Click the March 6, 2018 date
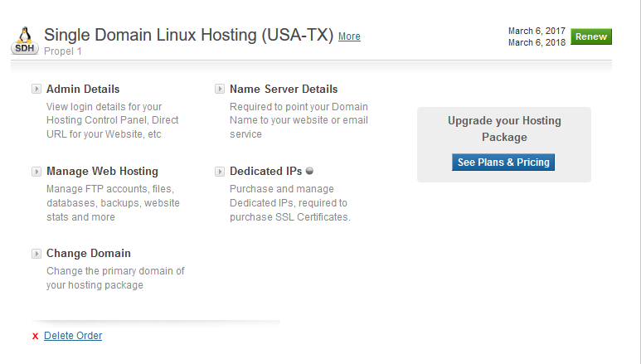 click(x=537, y=42)
